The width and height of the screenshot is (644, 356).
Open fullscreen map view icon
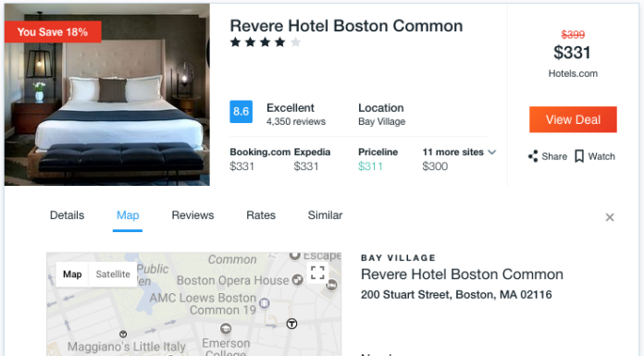(317, 273)
